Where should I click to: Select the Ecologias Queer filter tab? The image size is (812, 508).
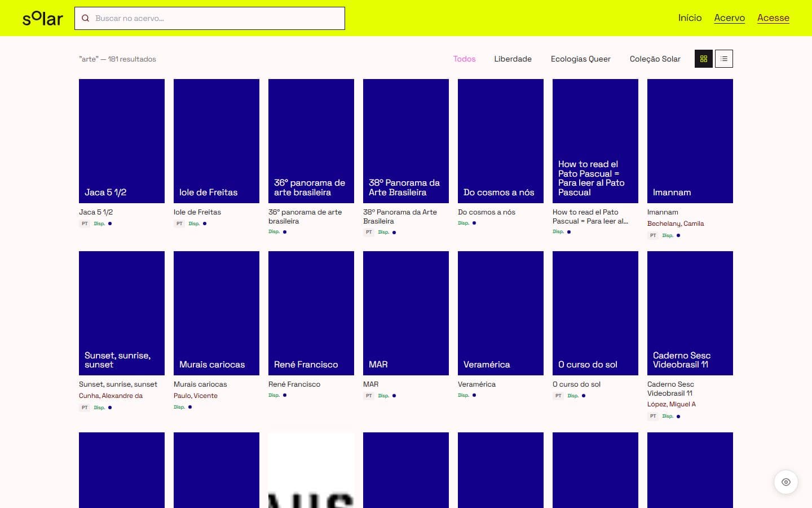(x=580, y=59)
